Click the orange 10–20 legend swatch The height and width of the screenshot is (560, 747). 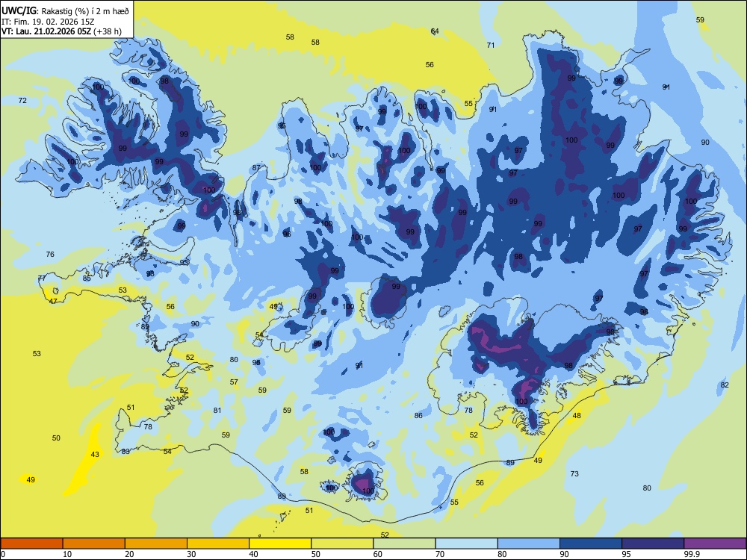pos(94,544)
